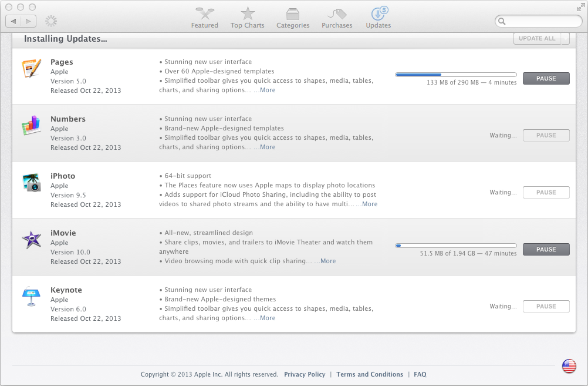Viewport: 588px width, 386px height.
Task: Click the US flag country selector
Action: (569, 365)
